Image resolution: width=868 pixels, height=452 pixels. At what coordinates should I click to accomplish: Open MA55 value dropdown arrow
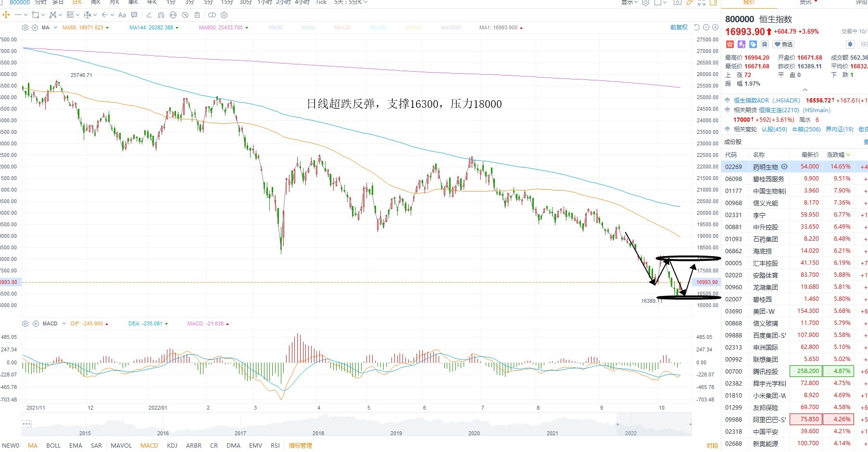pyautogui.click(x=107, y=28)
